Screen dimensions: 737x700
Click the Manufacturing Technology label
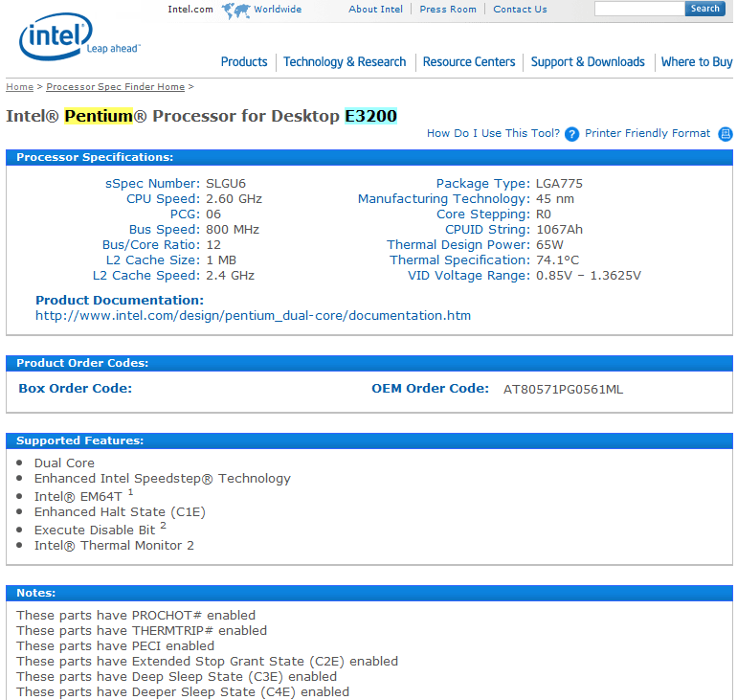point(444,199)
